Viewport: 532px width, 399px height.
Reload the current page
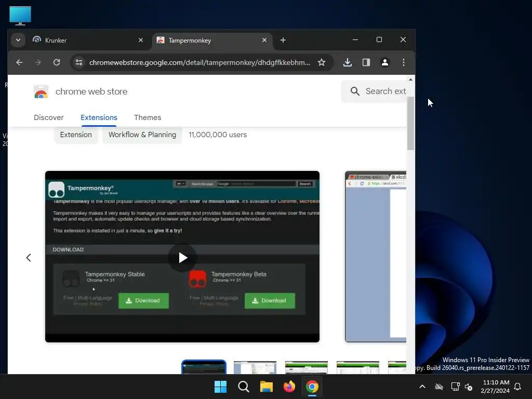coord(57,62)
